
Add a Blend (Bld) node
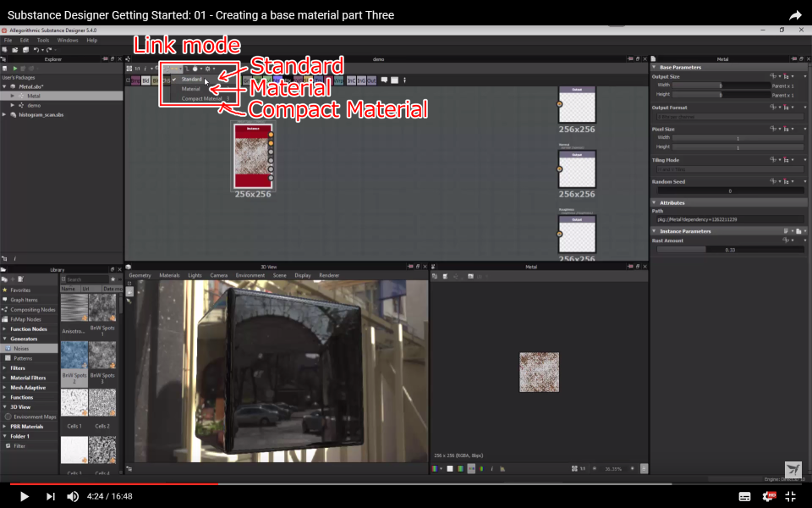[145, 80]
